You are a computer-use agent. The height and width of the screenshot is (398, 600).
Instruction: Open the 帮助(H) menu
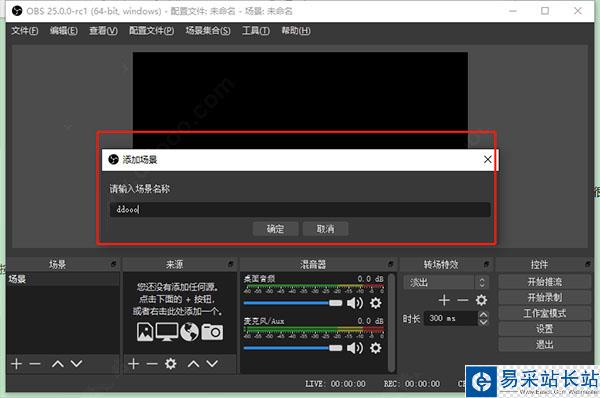(x=296, y=31)
